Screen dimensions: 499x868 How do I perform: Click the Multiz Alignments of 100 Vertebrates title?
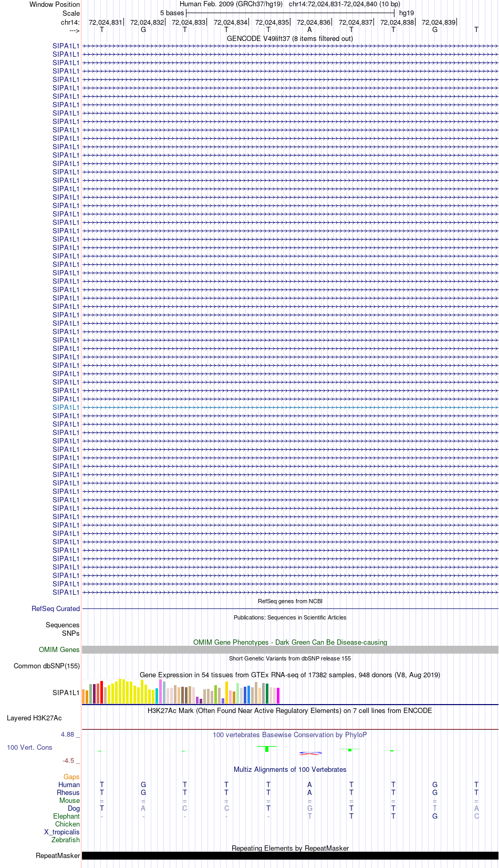click(x=290, y=769)
